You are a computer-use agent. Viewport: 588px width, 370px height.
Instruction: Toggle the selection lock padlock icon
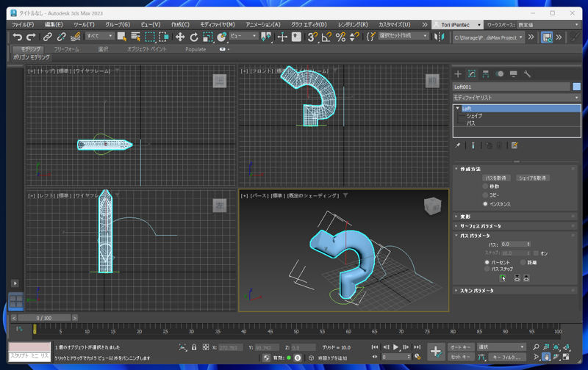pyautogui.click(x=194, y=347)
